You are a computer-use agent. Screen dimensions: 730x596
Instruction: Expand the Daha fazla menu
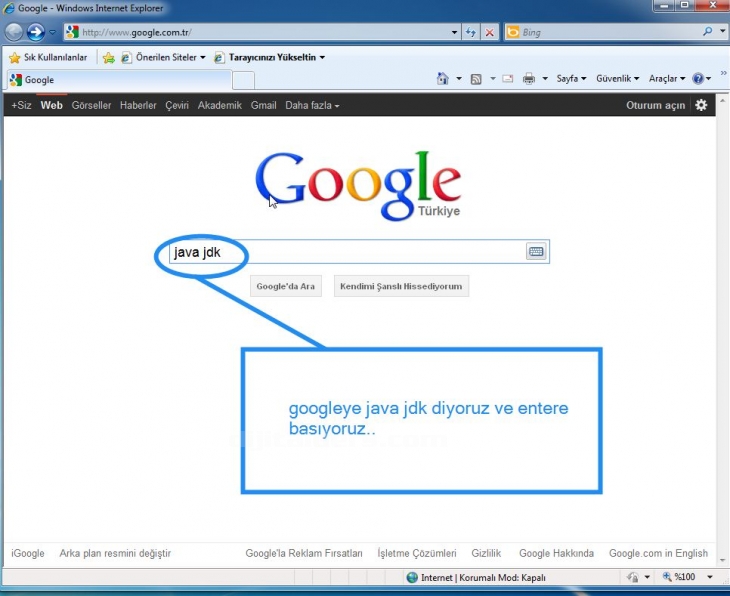click(312, 105)
